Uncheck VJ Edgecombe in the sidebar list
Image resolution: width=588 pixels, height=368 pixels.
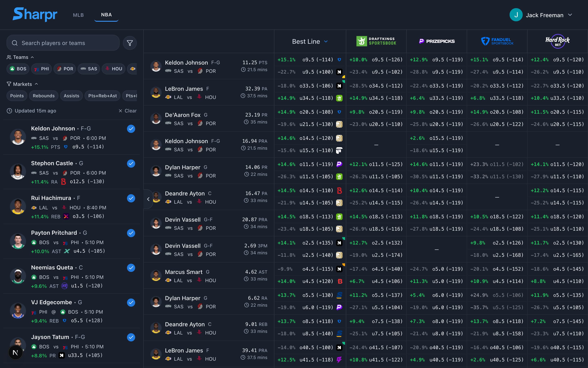(x=131, y=303)
